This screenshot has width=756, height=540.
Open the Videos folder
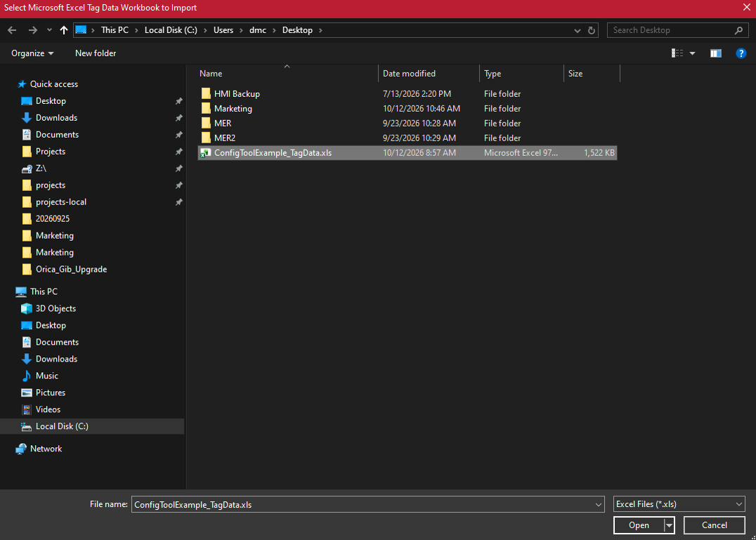click(x=48, y=409)
